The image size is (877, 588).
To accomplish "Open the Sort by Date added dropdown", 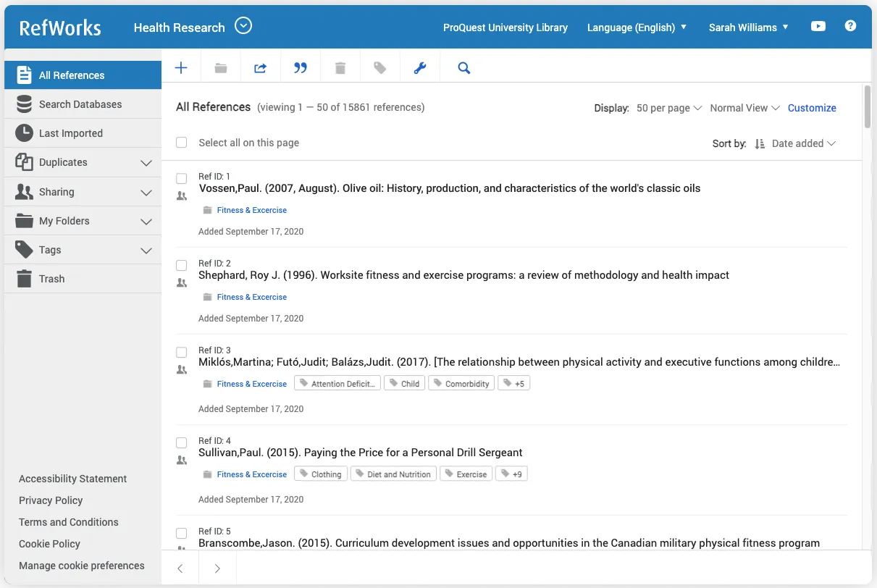I will click(x=803, y=143).
